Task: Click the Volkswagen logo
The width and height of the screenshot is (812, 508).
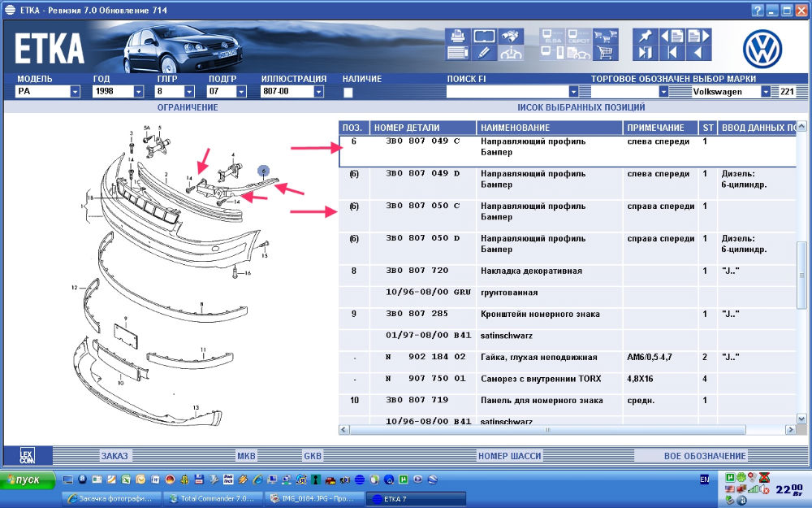Action: point(762,49)
